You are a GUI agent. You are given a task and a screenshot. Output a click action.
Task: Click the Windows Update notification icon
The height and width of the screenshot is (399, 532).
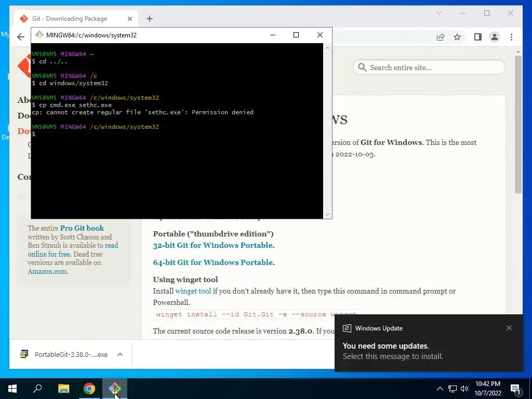pos(347,328)
